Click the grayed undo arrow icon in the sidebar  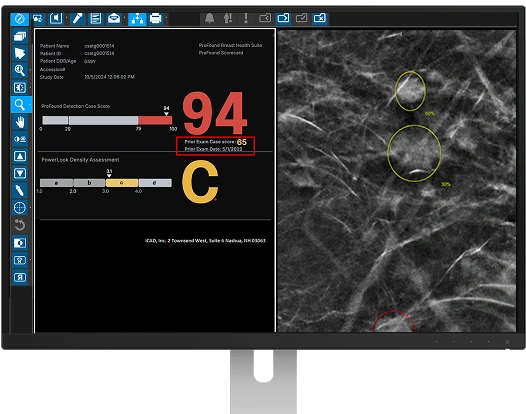coord(20,225)
